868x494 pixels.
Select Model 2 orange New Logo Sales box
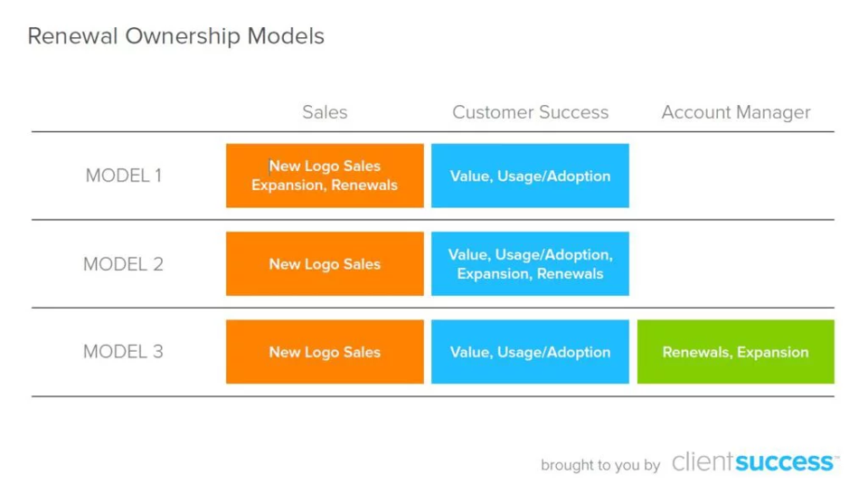point(325,264)
